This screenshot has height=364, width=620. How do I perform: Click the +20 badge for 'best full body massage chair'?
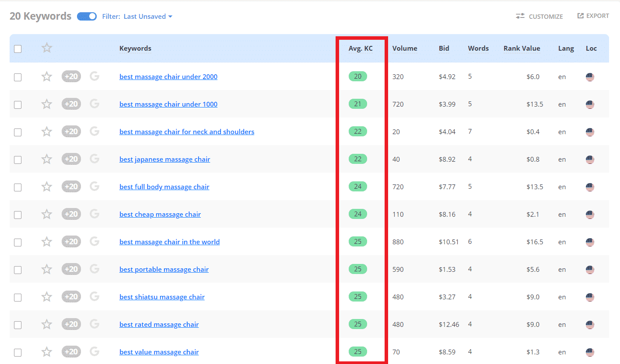[x=71, y=187]
